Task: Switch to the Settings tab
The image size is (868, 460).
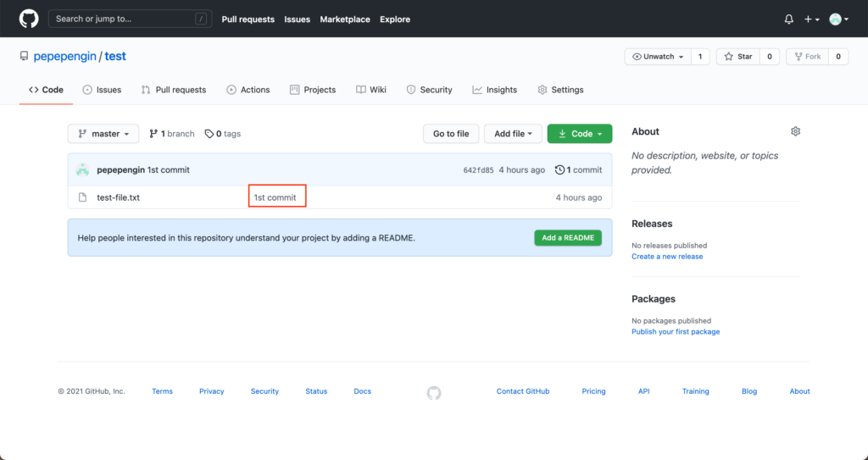Action: point(560,90)
